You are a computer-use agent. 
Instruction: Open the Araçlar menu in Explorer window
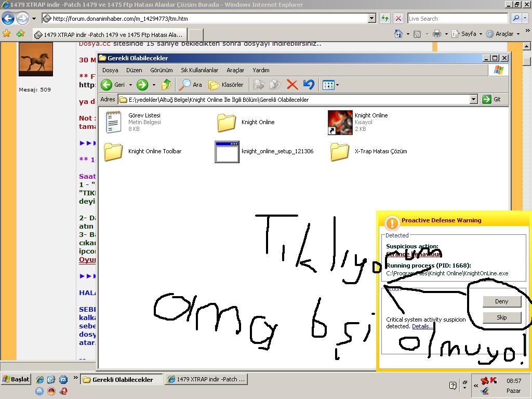(235, 70)
